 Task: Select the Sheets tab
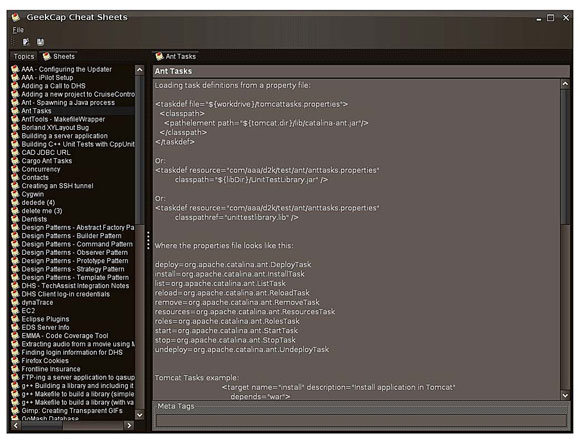[59, 56]
